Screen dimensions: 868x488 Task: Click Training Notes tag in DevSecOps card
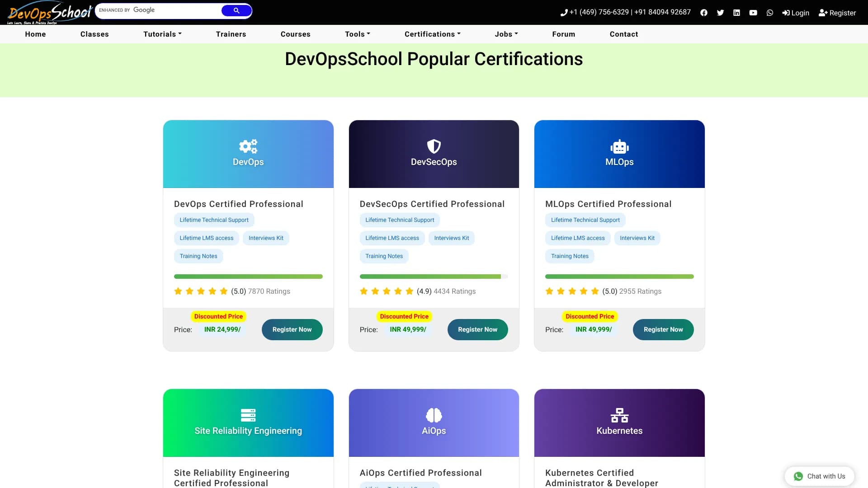coord(384,256)
